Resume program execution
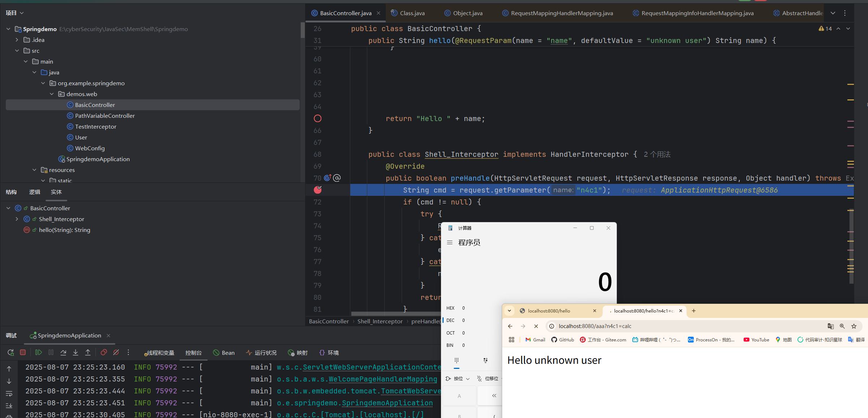 point(39,352)
